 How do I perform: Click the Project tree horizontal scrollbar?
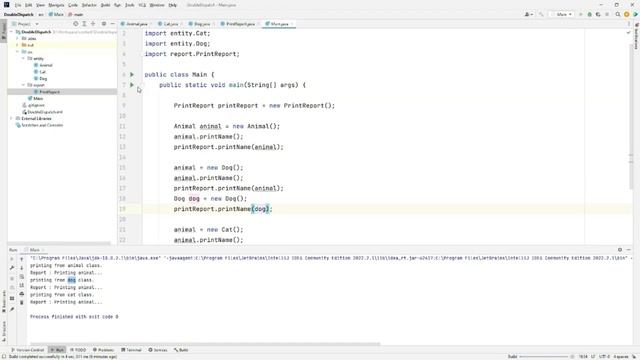click(x=60, y=244)
